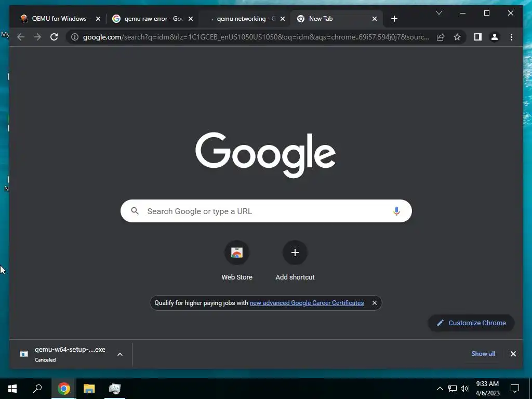Open a new tab with plus button
532x399 pixels.
pyautogui.click(x=394, y=19)
